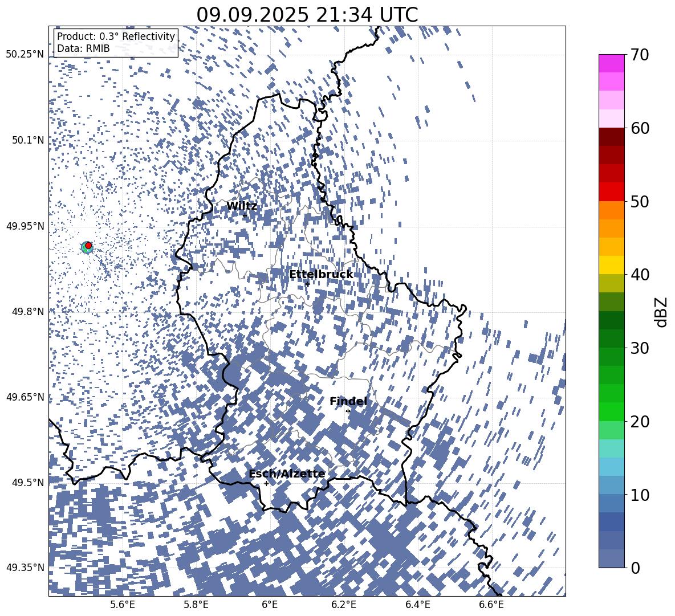Viewport: 675px width, 616px height.
Task: Pick the yellow colorbar swatch above 40
Action: coord(611,265)
